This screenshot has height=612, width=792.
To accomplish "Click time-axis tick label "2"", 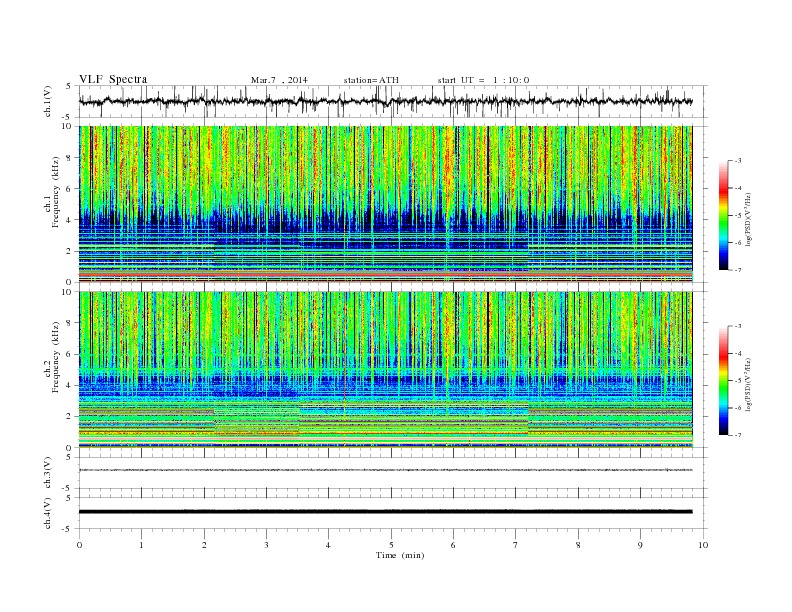I will click(205, 545).
